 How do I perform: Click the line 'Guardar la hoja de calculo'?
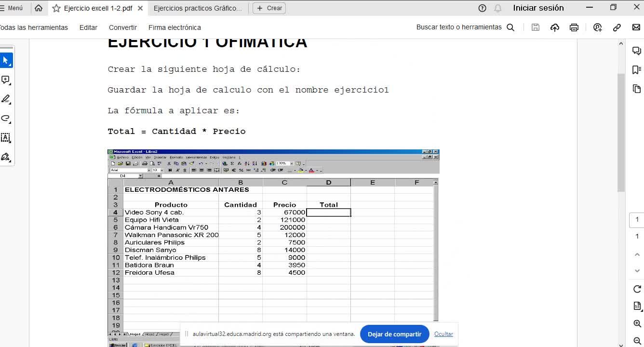[x=248, y=90]
